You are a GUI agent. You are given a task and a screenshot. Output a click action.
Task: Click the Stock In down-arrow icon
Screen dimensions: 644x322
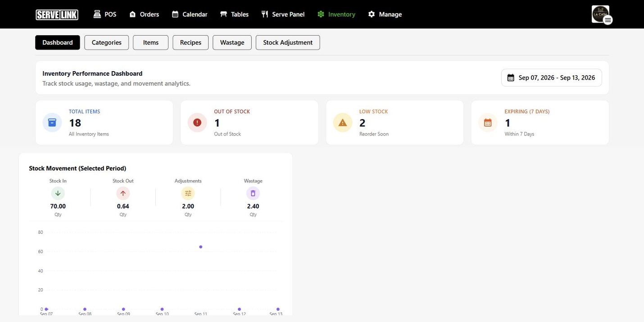click(58, 193)
